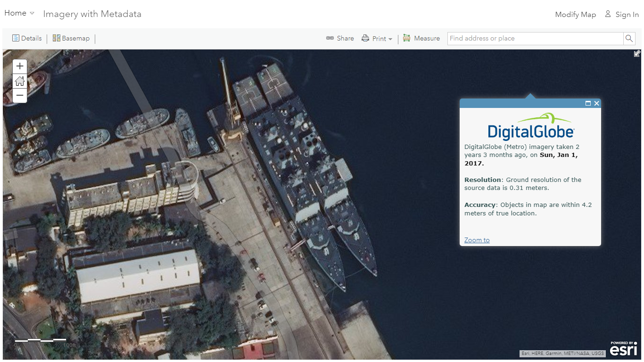Viewport: 644px width, 362px height.
Task: Zoom in on the map
Action: coord(20,66)
